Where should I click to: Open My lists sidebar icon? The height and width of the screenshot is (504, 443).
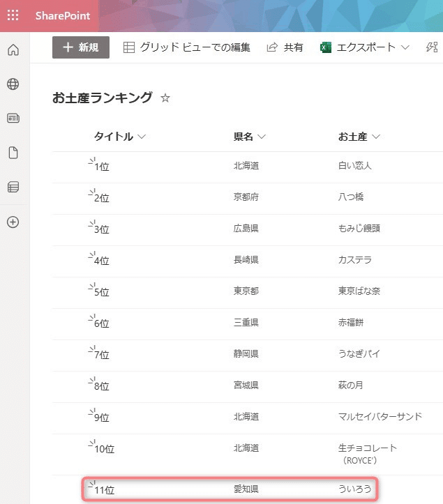coord(13,187)
